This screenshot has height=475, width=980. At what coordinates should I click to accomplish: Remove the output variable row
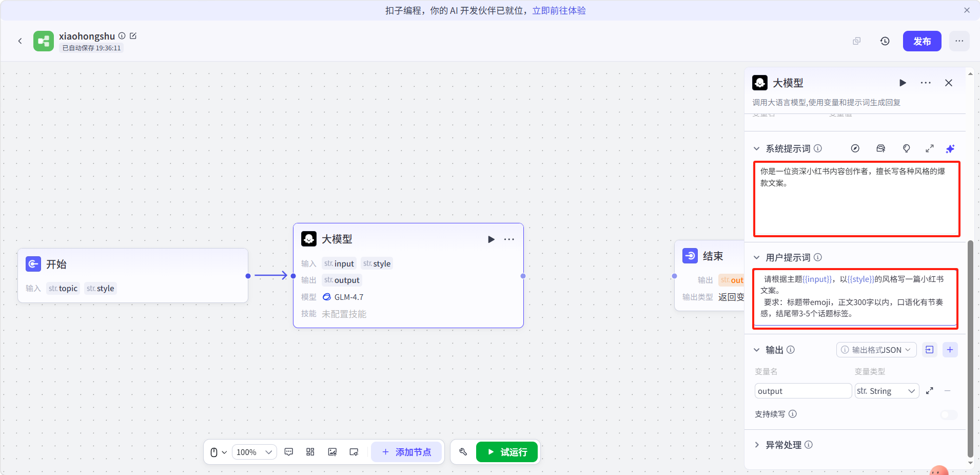[x=948, y=391]
